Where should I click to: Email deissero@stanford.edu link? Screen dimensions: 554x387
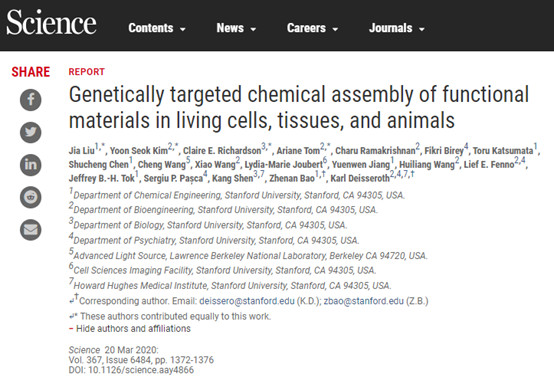[247, 301]
